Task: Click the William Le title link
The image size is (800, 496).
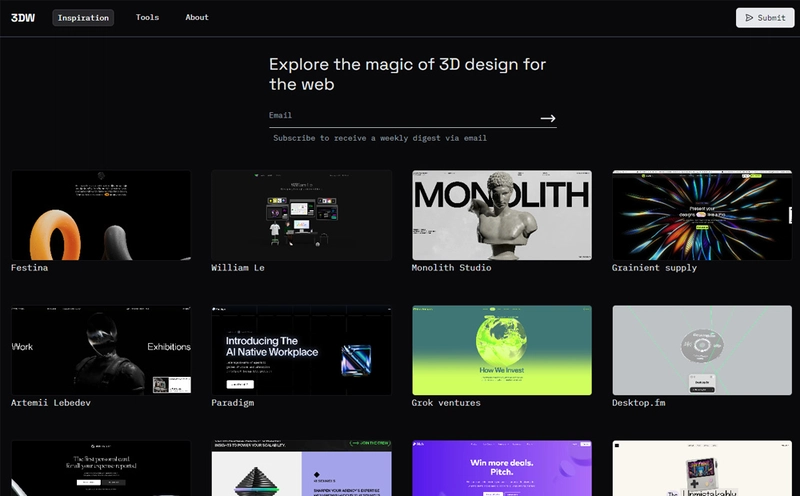Action: pos(238,268)
